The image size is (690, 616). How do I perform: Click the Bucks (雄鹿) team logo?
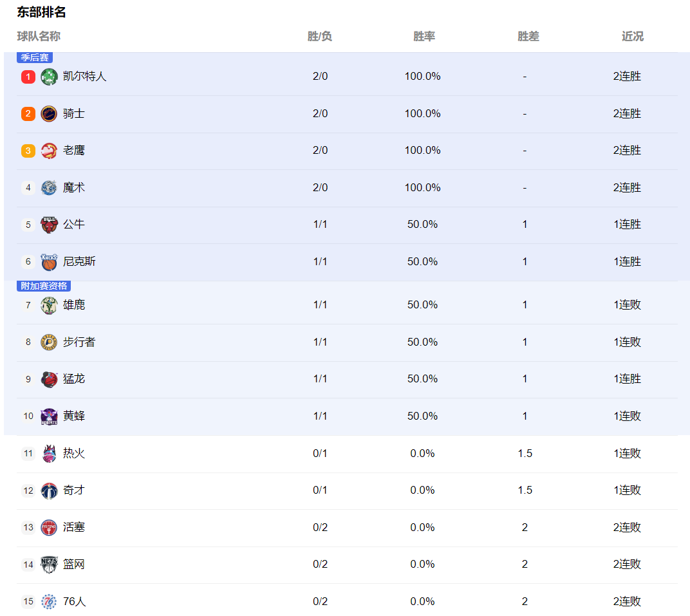click(49, 305)
